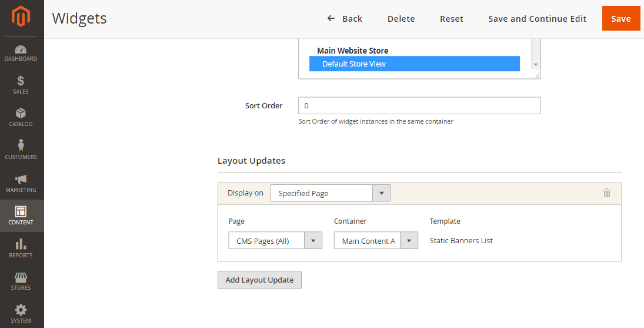644x328 pixels.
Task: Click the orange Save button
Action: pyautogui.click(x=620, y=19)
